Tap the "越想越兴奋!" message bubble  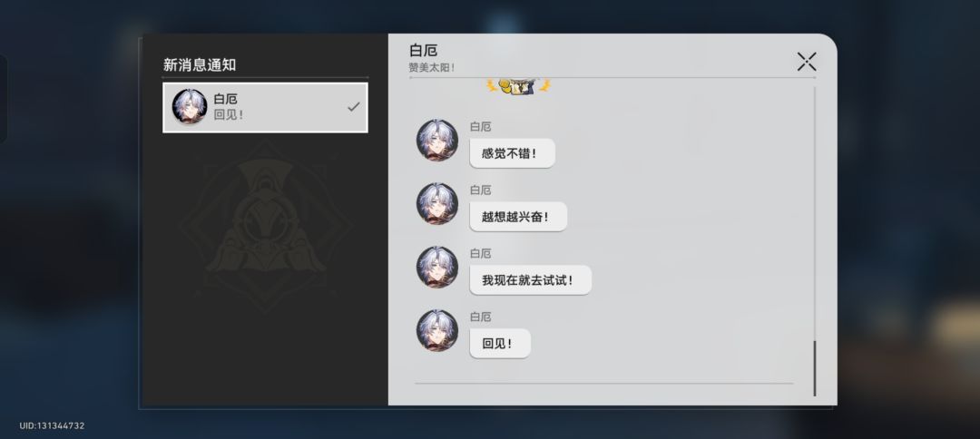pyautogui.click(x=518, y=217)
